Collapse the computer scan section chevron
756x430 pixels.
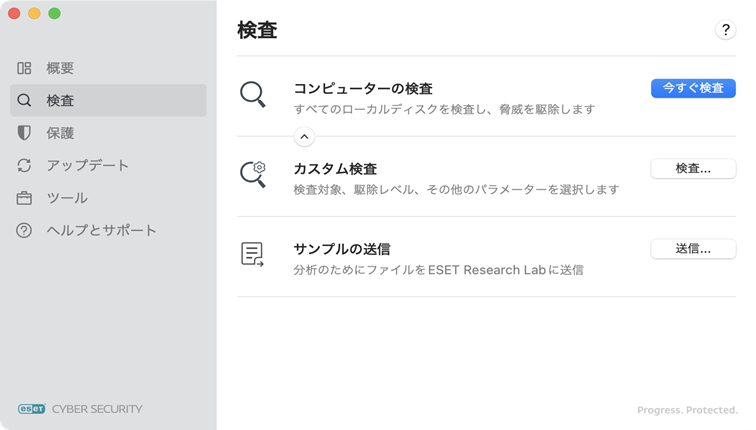point(305,136)
